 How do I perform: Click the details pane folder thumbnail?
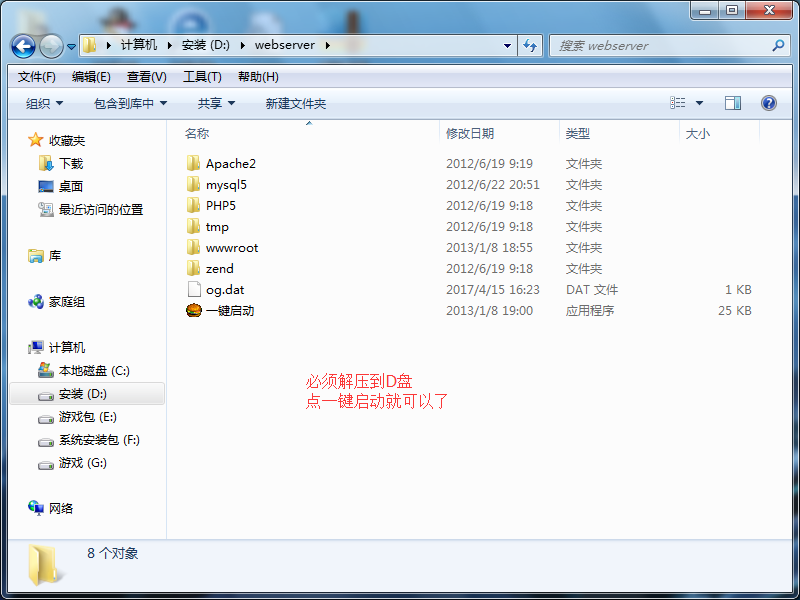coord(44,564)
